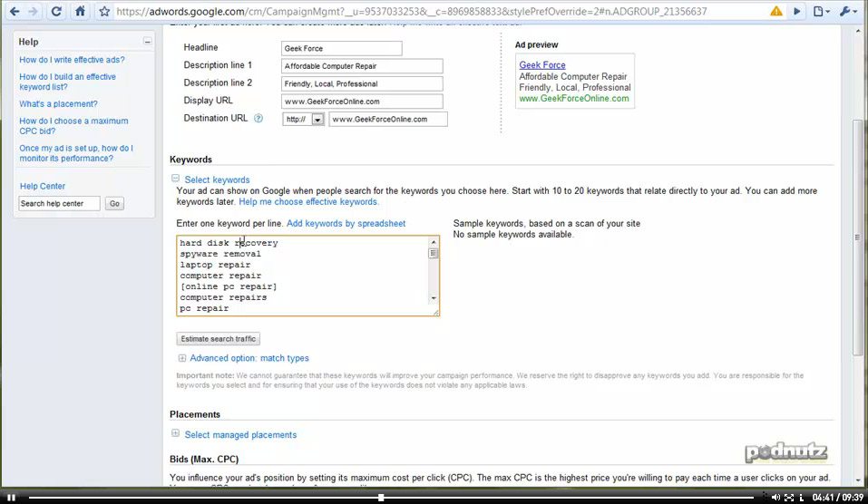Open 'How do I build an effective keyword list?'
Viewport: 868px width, 504px height.
(x=67, y=82)
